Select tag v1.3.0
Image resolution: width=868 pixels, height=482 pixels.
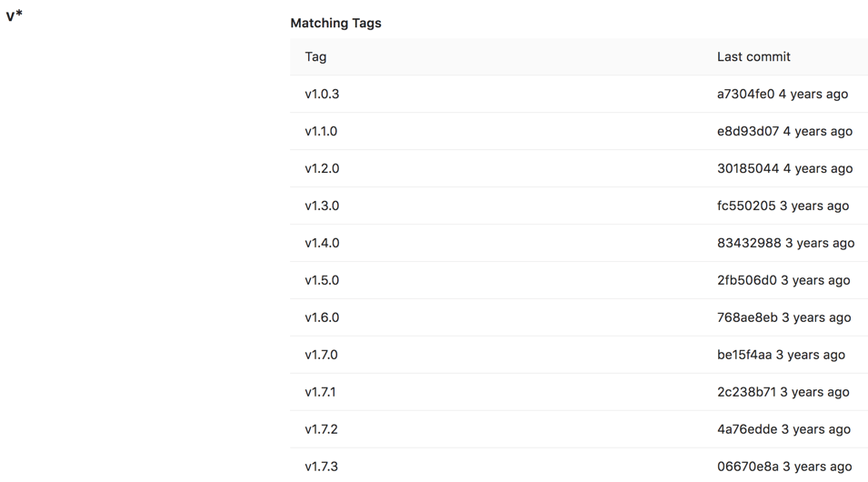[322, 206]
